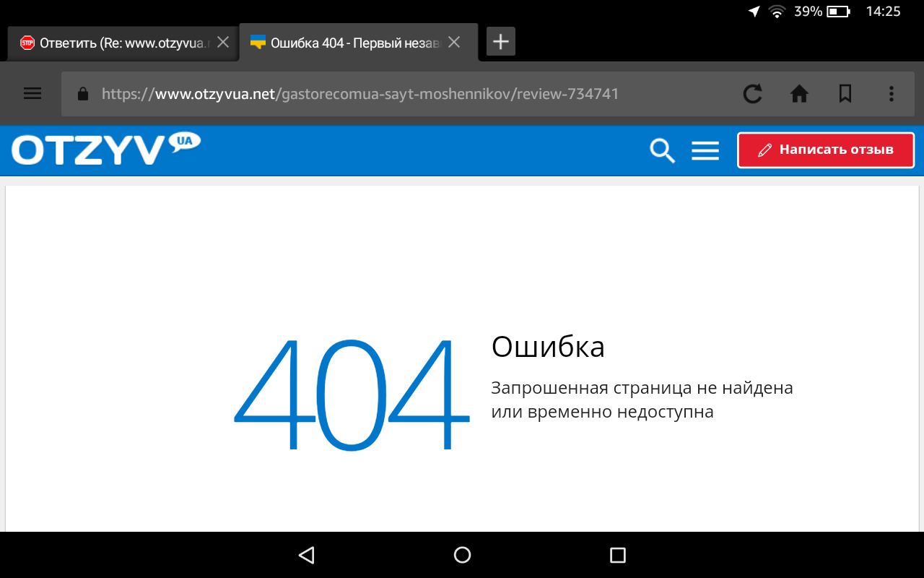Click the Написать отзыв button
Viewport: 924px width, 578px height.
tap(826, 150)
